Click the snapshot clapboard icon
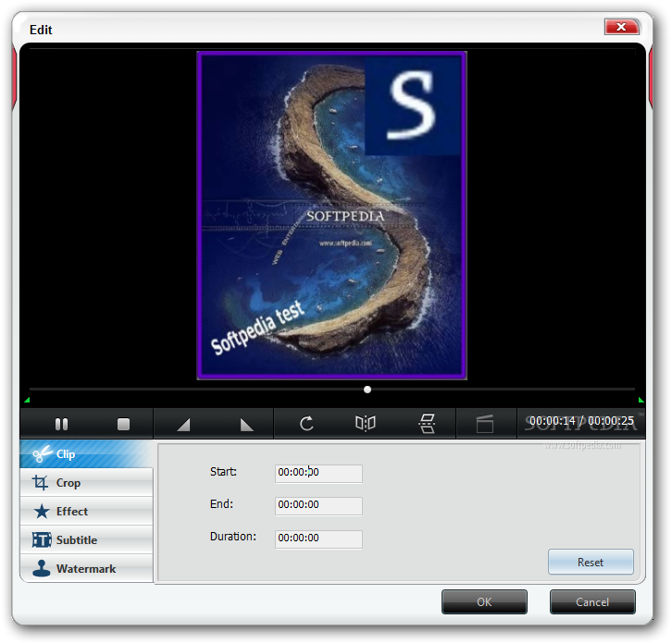The image size is (672, 644). 485,424
